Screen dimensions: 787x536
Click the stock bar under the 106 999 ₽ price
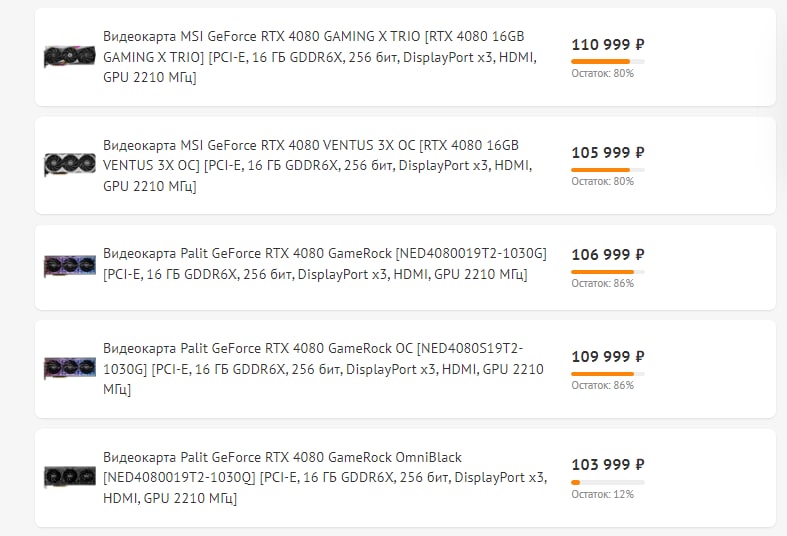coord(607,272)
